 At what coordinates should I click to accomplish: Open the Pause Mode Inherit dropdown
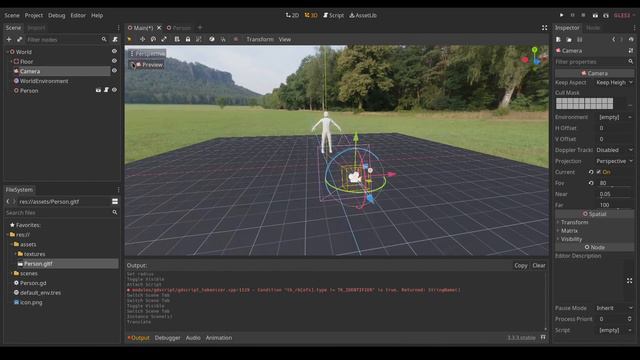[614, 308]
